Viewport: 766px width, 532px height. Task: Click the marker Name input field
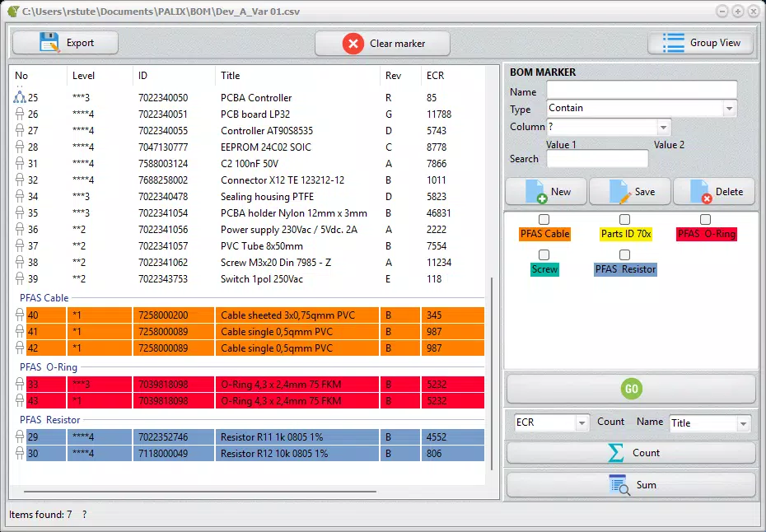click(x=642, y=91)
